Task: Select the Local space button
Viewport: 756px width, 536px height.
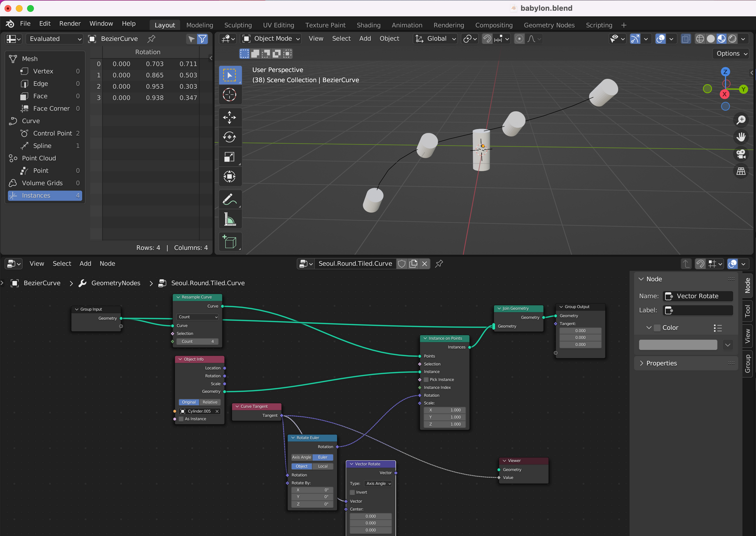Action: point(323,466)
